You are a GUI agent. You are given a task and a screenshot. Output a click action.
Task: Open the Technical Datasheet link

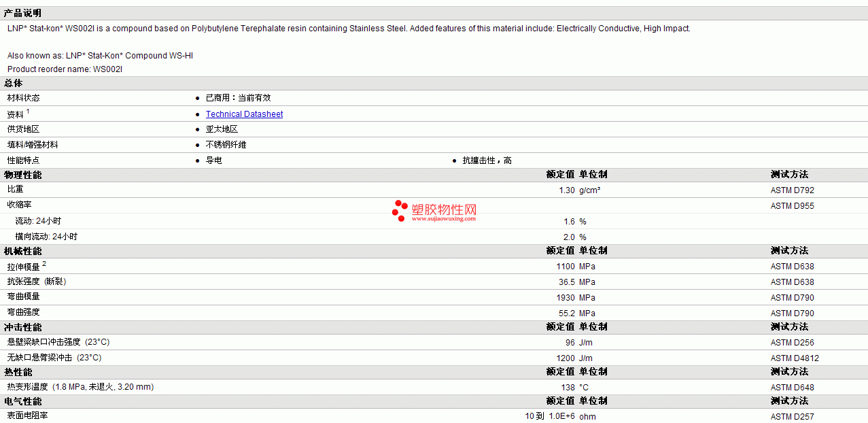[x=244, y=114]
